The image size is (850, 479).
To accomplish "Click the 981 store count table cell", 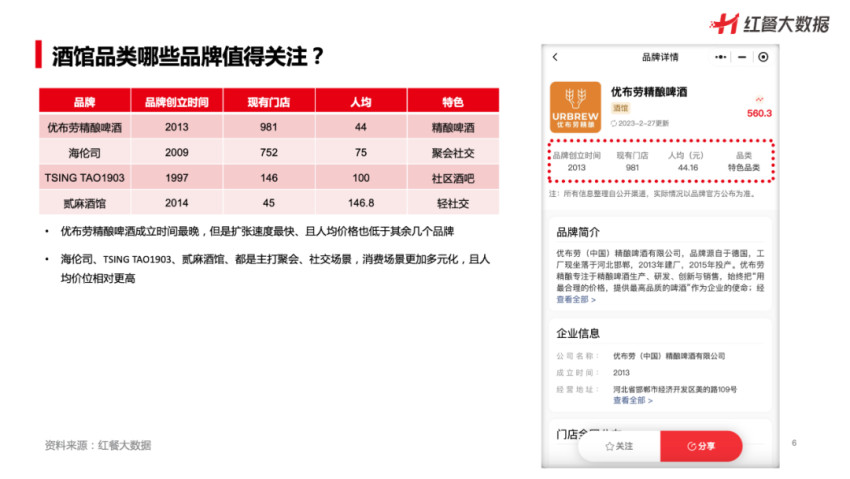I will (269, 127).
